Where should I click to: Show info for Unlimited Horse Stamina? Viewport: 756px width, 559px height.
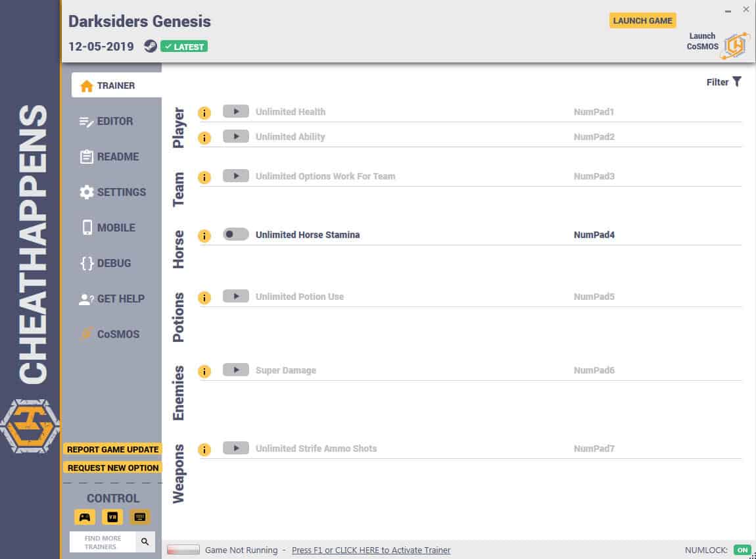[204, 236]
